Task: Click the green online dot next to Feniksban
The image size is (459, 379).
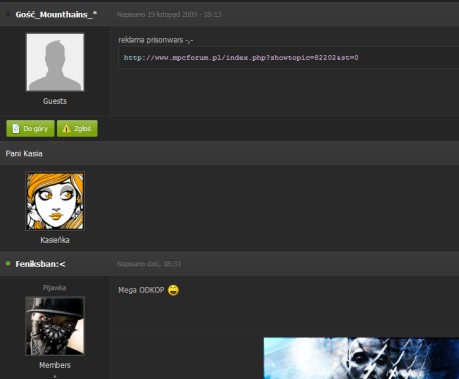Action: (8, 264)
